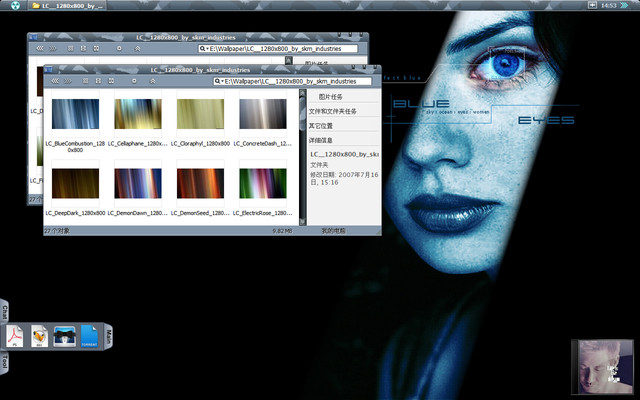The image size is (640, 400).
Task: Click round gear icon in front window toolbar
Action: (134, 81)
